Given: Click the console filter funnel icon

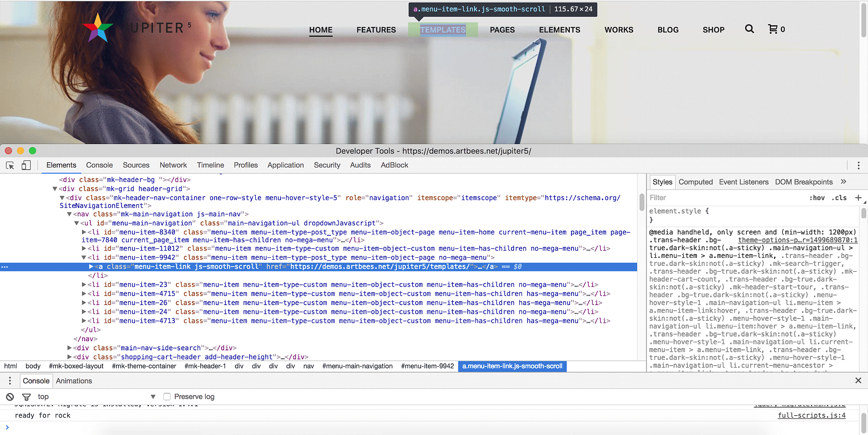Looking at the screenshot, I should (26, 397).
